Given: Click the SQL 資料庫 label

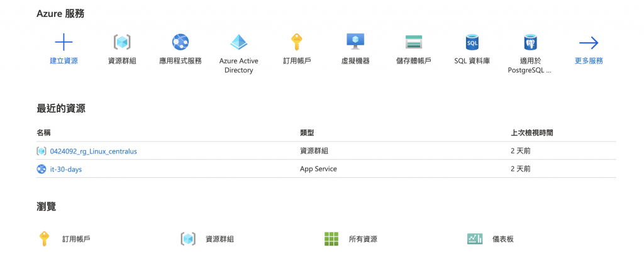Looking at the screenshot, I should tap(472, 61).
